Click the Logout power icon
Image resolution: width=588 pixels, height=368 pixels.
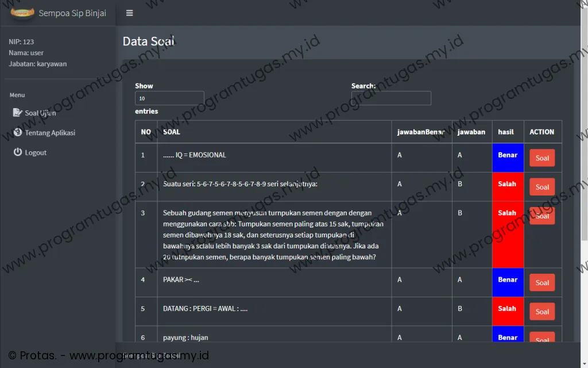pos(17,152)
